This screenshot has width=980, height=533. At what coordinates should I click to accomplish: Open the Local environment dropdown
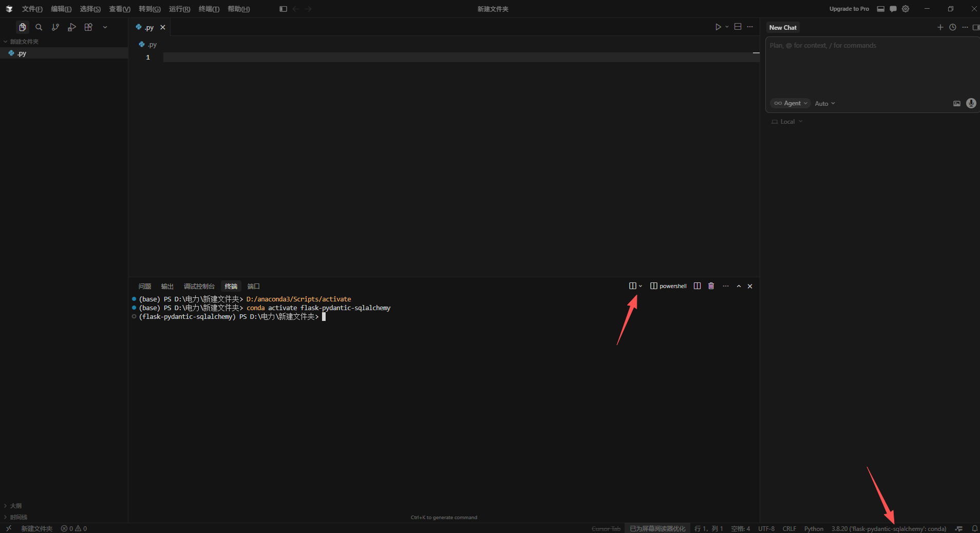[787, 122]
